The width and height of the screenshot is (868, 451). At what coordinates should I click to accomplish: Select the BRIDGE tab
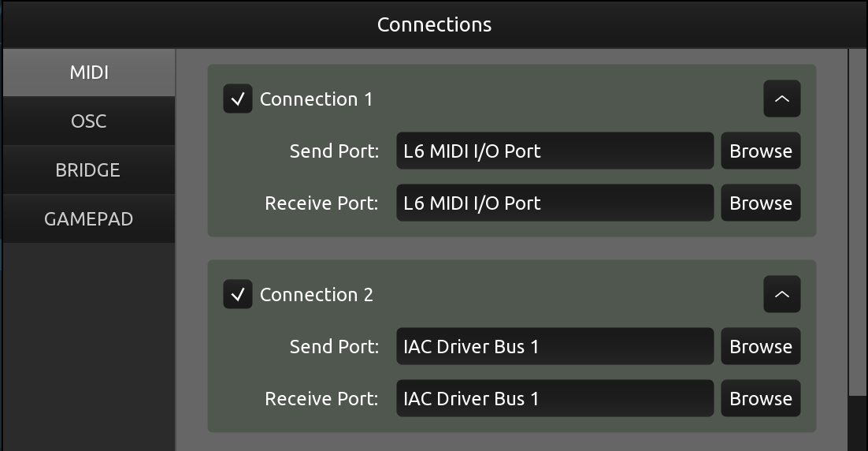pyautogui.click(x=89, y=170)
